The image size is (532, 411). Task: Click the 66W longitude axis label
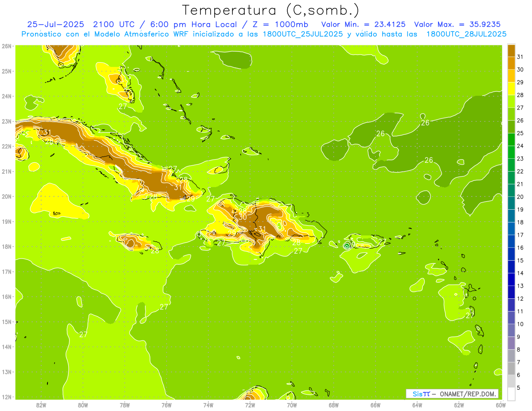(x=376, y=405)
